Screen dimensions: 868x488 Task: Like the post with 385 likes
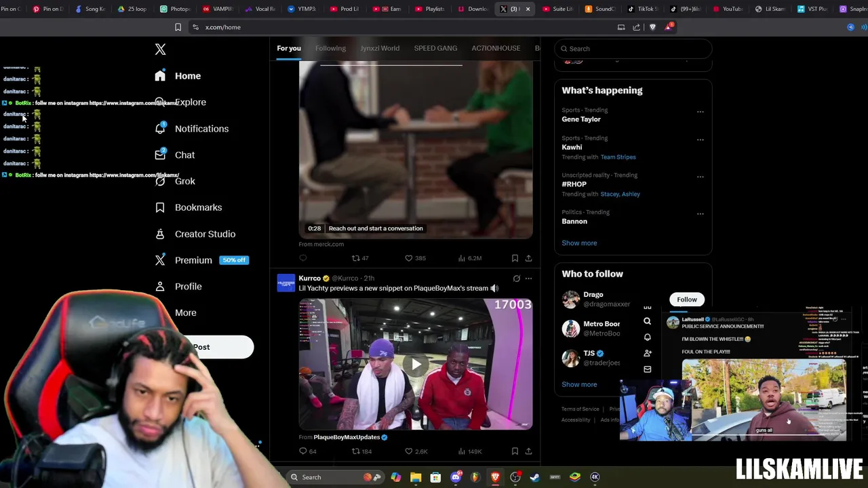click(x=415, y=258)
